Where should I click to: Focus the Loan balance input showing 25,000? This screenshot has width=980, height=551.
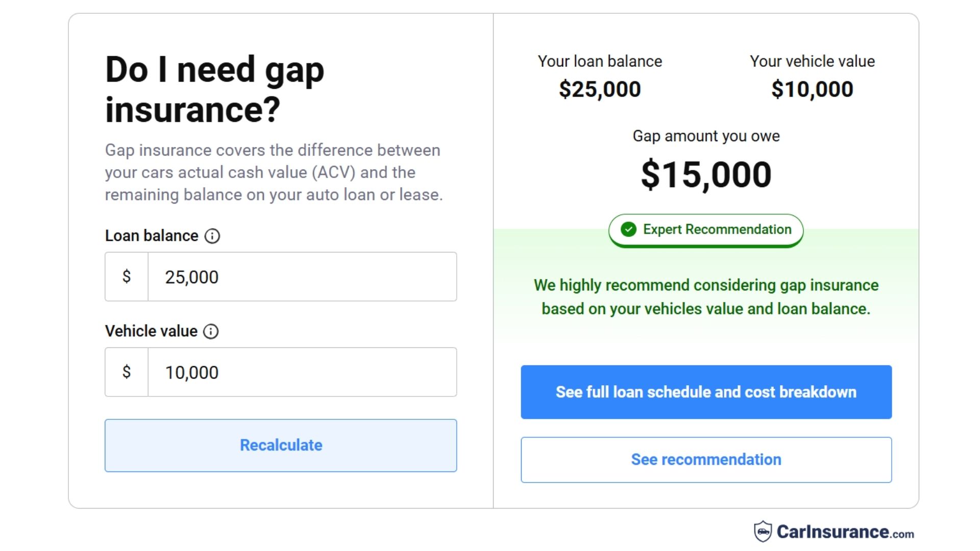pos(302,277)
